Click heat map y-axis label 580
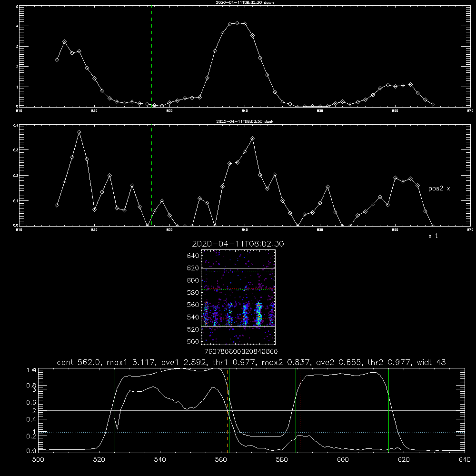 [193, 293]
